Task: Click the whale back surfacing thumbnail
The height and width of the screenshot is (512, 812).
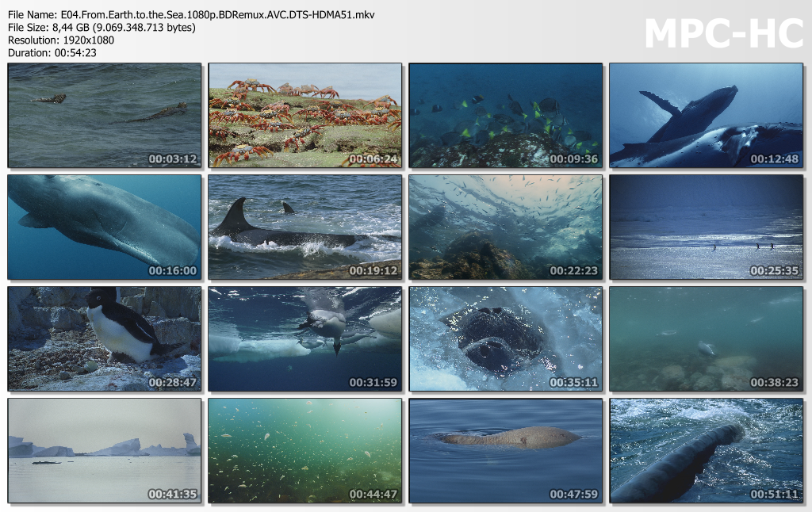Action: click(505, 450)
